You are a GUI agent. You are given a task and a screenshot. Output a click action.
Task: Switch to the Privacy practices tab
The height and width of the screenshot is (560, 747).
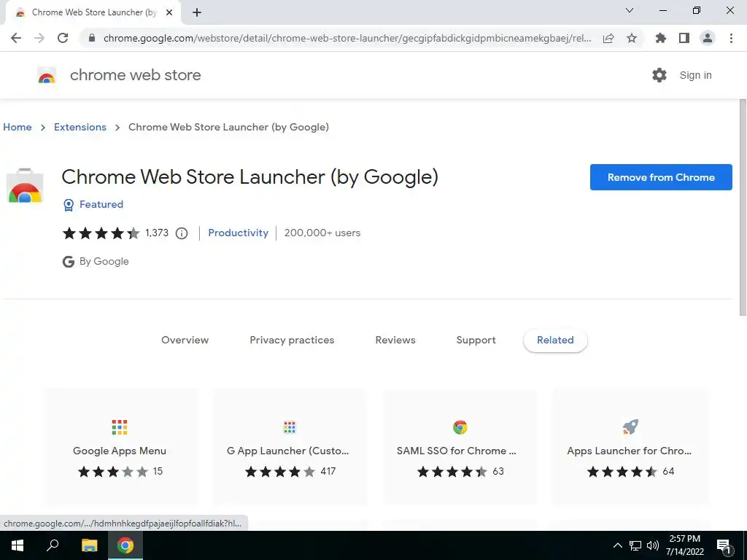click(x=292, y=340)
